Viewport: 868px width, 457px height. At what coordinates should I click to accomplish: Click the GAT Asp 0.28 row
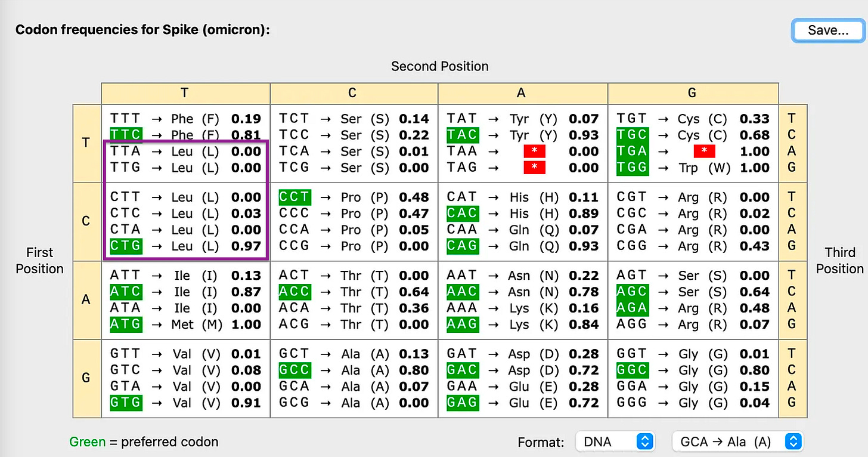point(523,354)
